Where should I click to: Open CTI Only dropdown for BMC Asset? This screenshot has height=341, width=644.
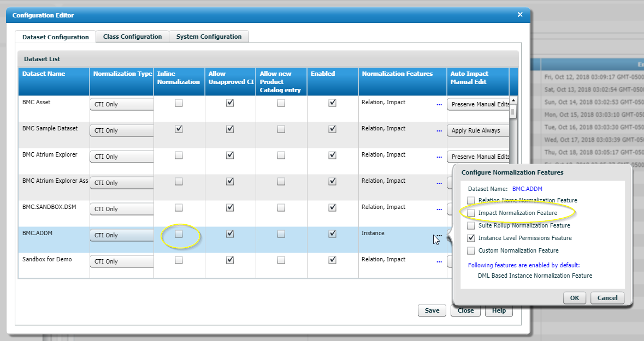(122, 104)
